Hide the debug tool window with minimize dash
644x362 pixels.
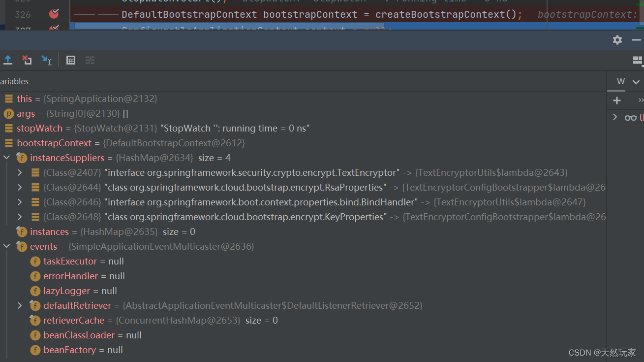[x=637, y=40]
